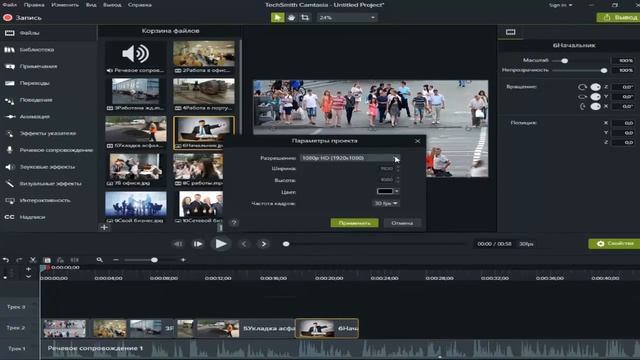
Task: Open the 30 fps frame rate dropdown
Action: pos(386,203)
